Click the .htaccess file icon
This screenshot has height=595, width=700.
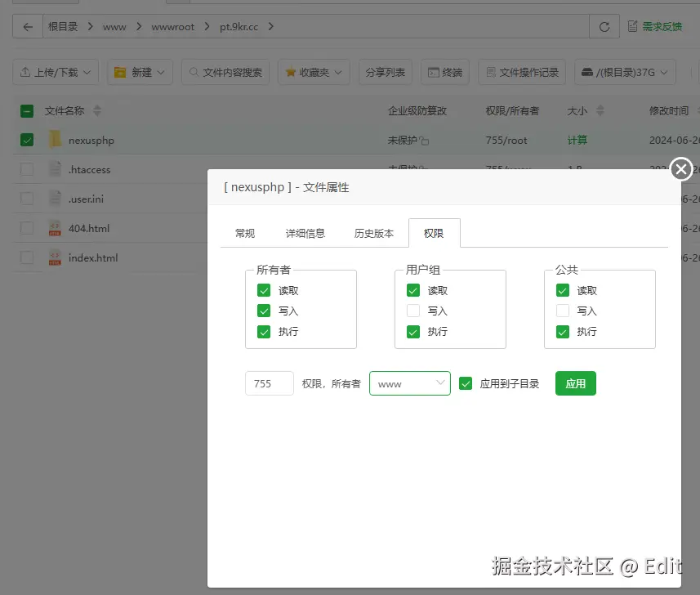pyautogui.click(x=55, y=169)
